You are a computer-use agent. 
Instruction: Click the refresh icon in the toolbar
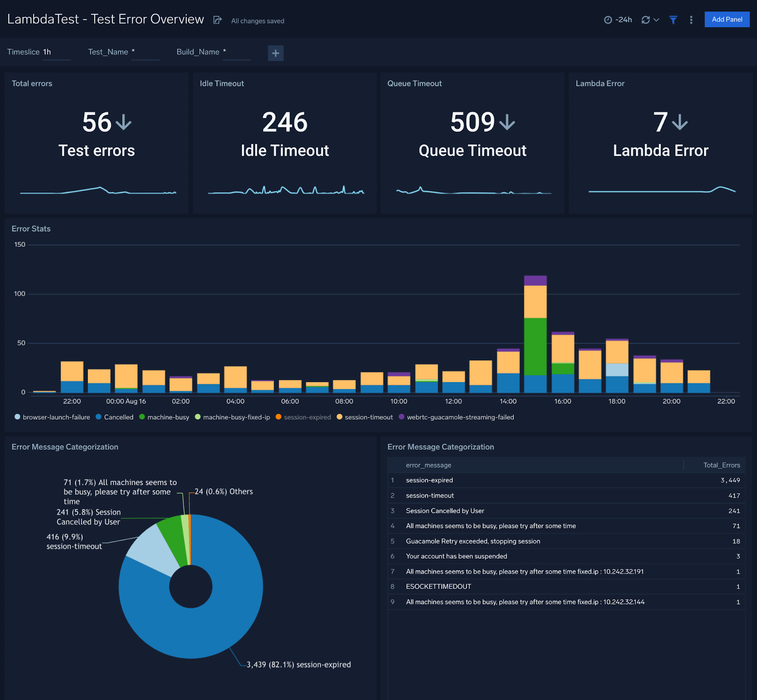(646, 20)
